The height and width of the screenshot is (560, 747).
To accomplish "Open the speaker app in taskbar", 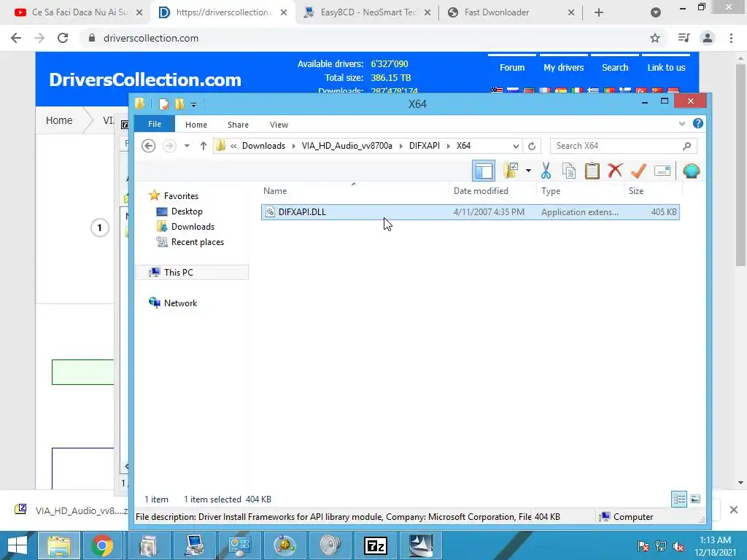I will (330, 545).
